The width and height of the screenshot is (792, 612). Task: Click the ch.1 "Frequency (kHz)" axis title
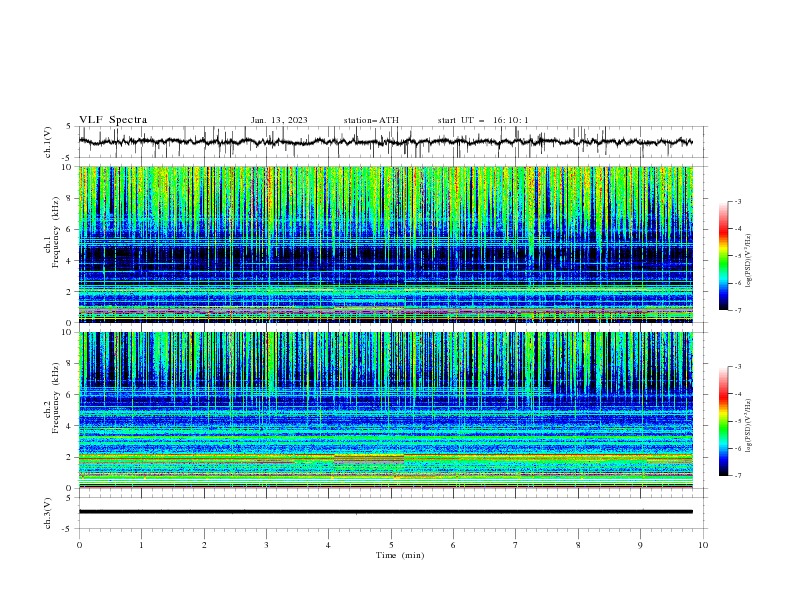[55, 232]
